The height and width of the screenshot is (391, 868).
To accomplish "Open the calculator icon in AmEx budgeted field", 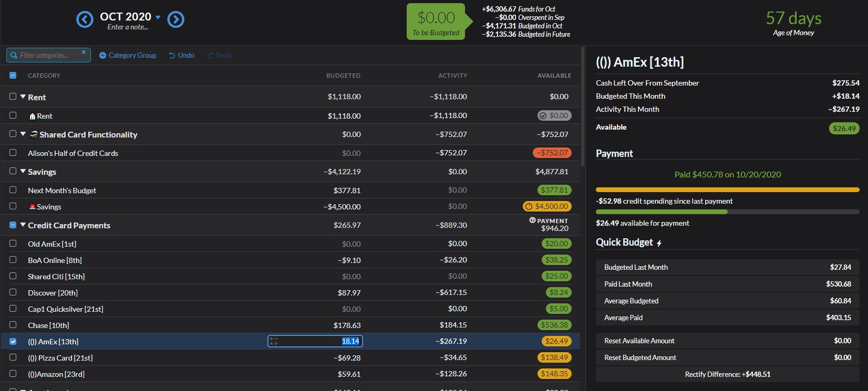I will click(x=273, y=341).
